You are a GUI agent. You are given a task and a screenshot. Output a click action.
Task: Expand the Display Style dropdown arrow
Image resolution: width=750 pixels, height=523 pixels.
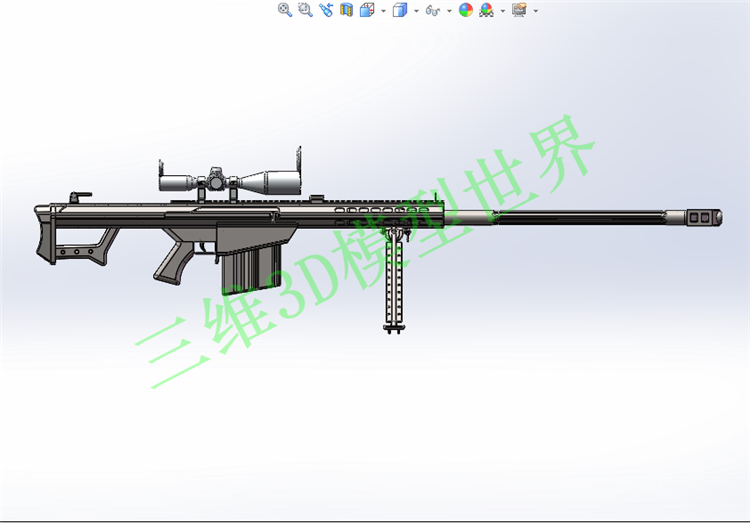416,11
